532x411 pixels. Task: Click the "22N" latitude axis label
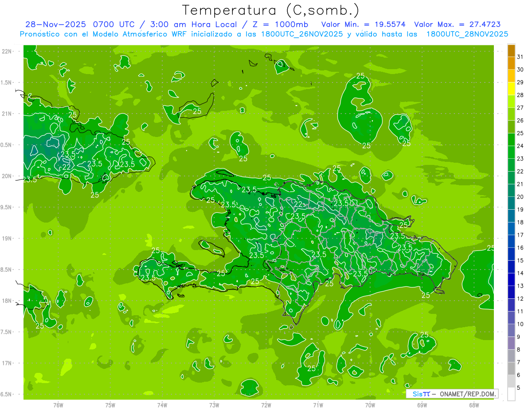(x=7, y=51)
